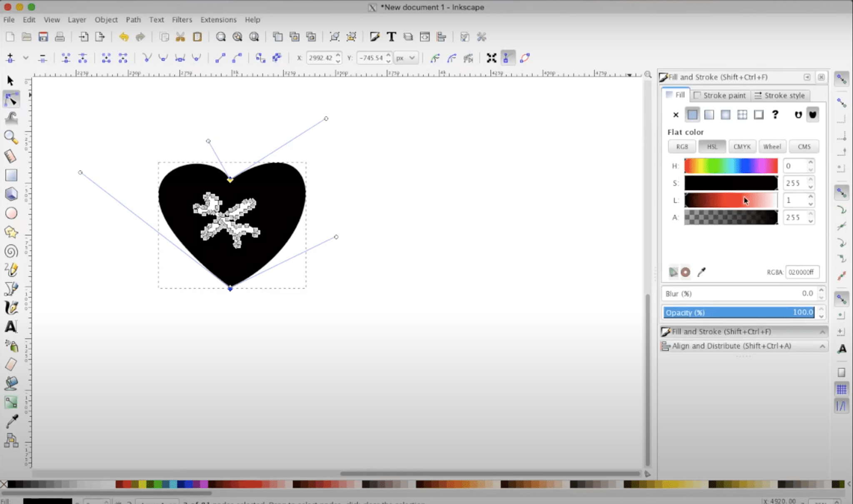Choose Flat color fill type
853x504 pixels.
pos(692,114)
